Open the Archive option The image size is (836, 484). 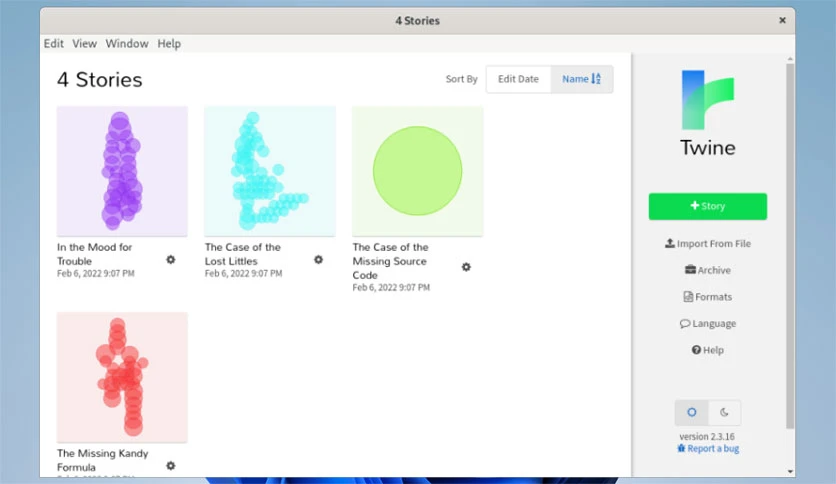click(708, 270)
